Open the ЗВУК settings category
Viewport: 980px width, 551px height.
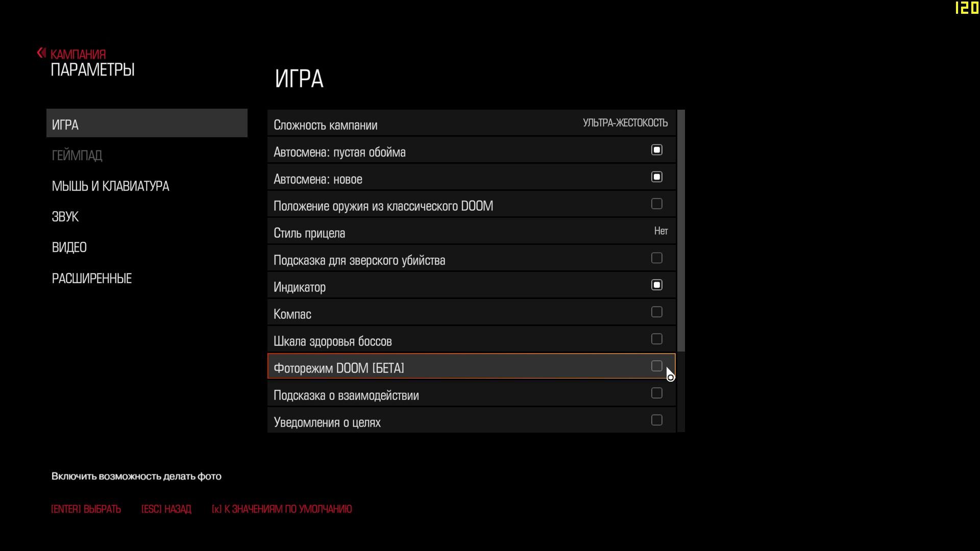click(x=65, y=216)
